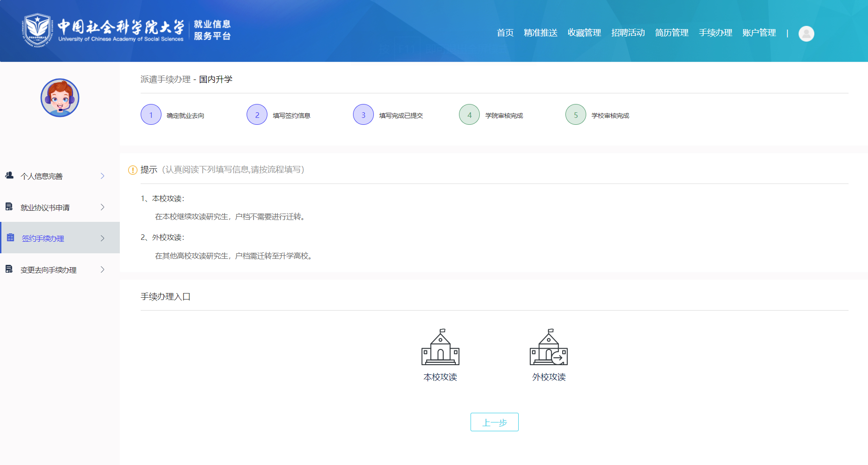Click the 签约手续办理 sidebar link

[43, 239]
